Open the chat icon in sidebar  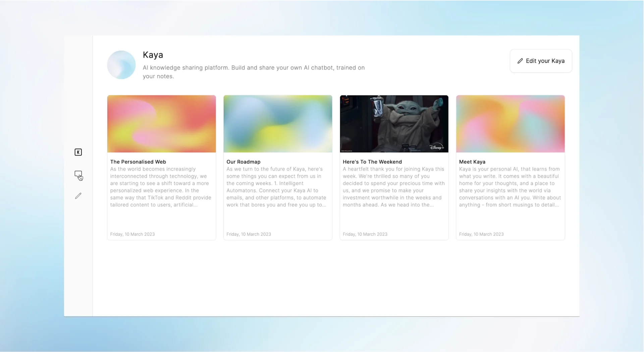click(78, 174)
